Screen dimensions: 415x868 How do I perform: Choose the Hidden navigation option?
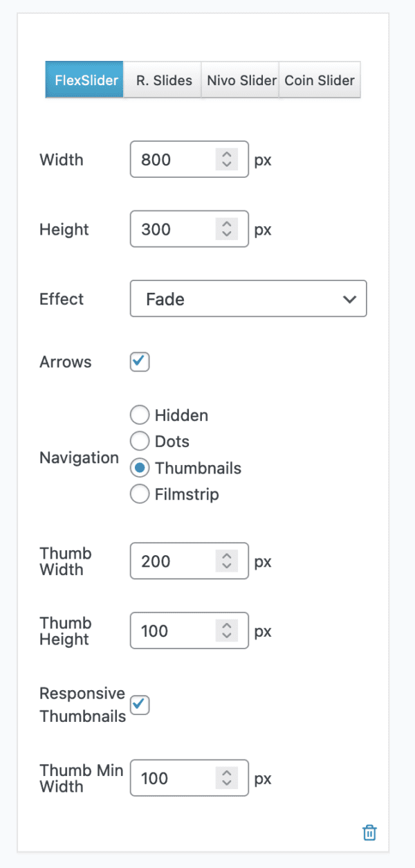tap(139, 415)
